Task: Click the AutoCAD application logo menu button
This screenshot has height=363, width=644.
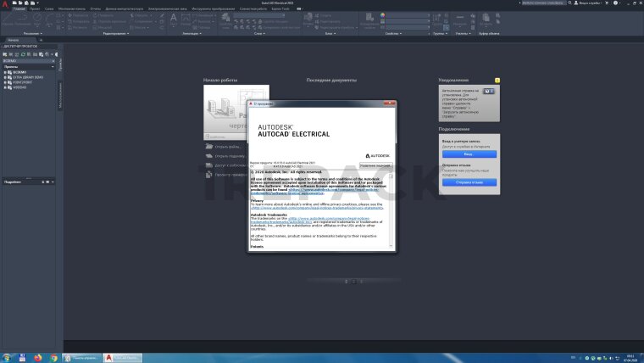Action: [6, 5]
